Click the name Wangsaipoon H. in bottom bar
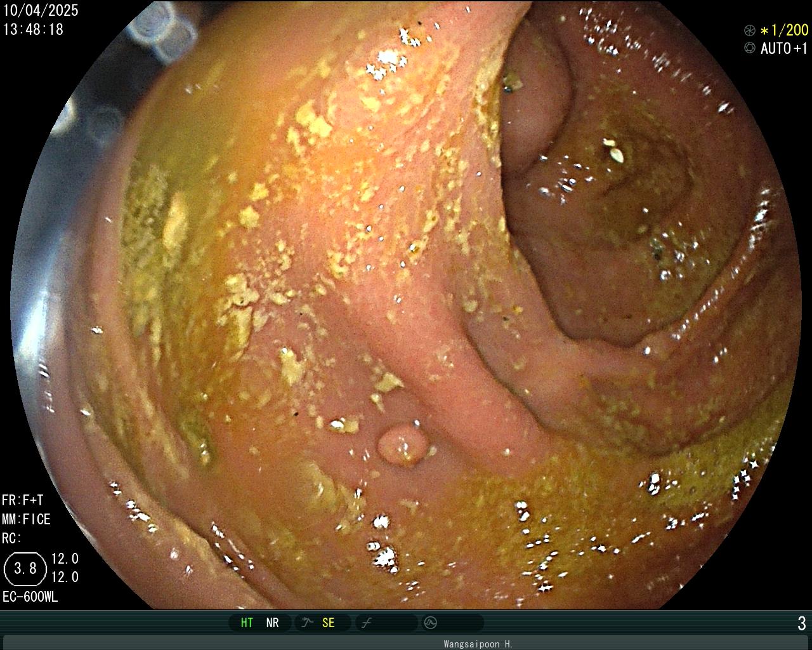The height and width of the screenshot is (650, 812). (478, 644)
